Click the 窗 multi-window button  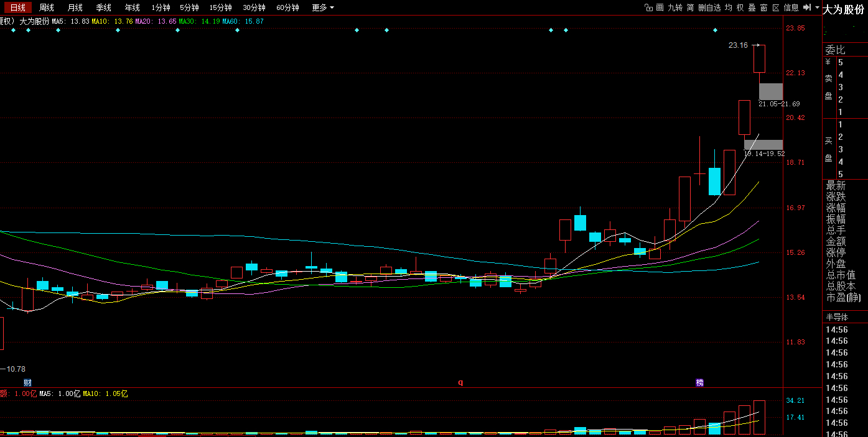763,7
